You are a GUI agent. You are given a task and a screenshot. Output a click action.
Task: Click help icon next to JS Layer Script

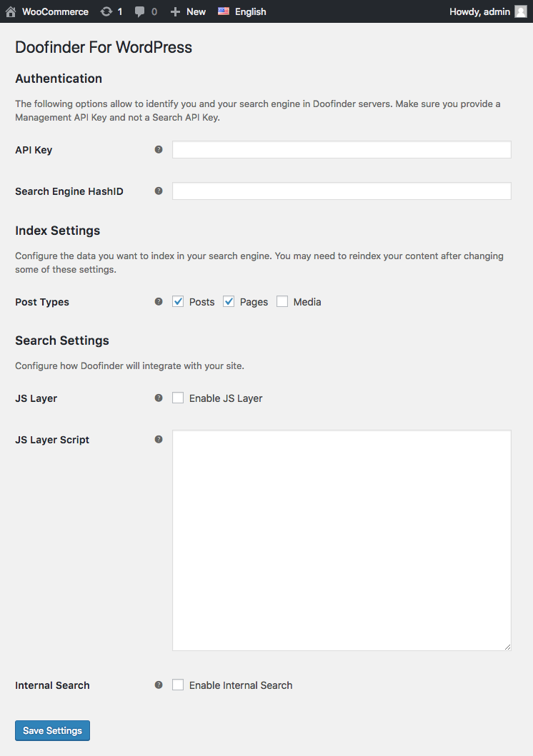[x=159, y=439]
